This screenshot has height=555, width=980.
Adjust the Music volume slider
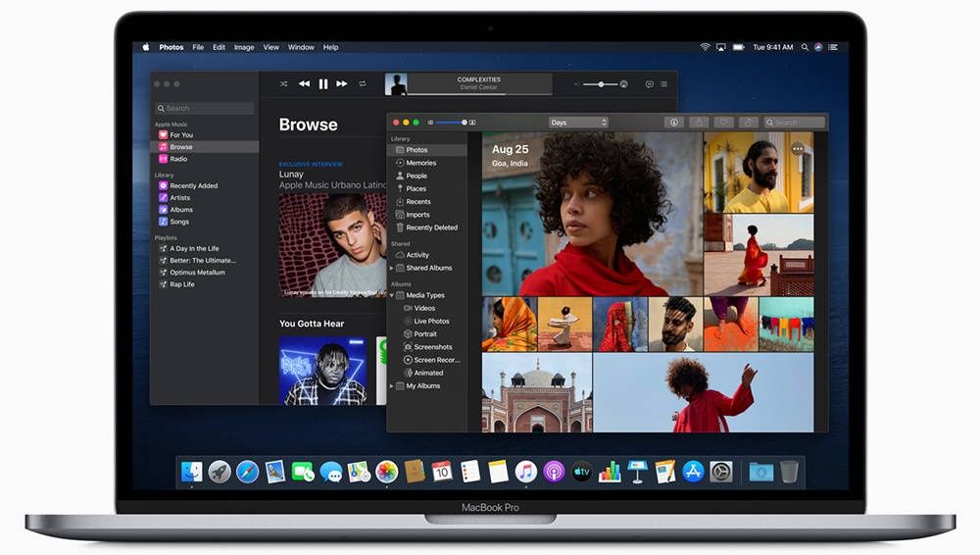click(x=600, y=84)
